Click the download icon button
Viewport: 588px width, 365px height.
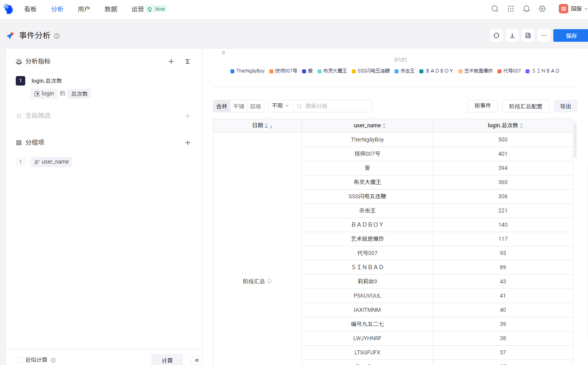(512, 35)
